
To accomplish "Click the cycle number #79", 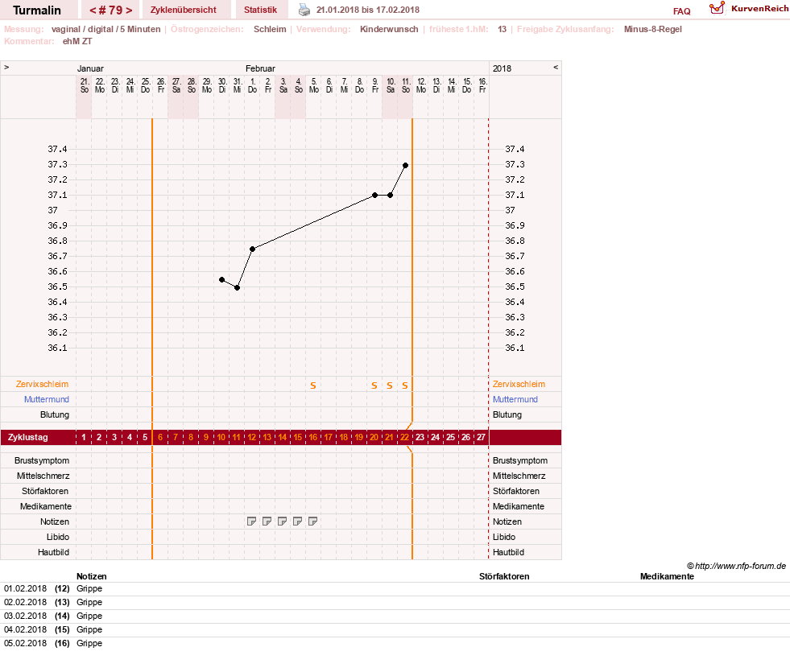I will pyautogui.click(x=111, y=10).
